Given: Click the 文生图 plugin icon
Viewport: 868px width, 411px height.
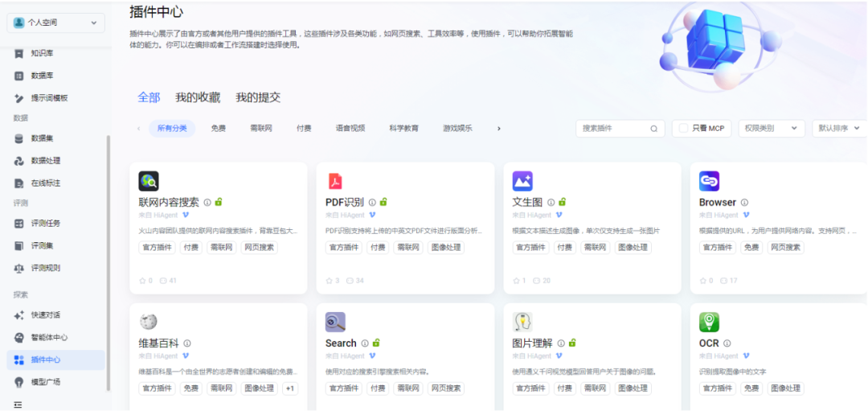Looking at the screenshot, I should click(522, 181).
